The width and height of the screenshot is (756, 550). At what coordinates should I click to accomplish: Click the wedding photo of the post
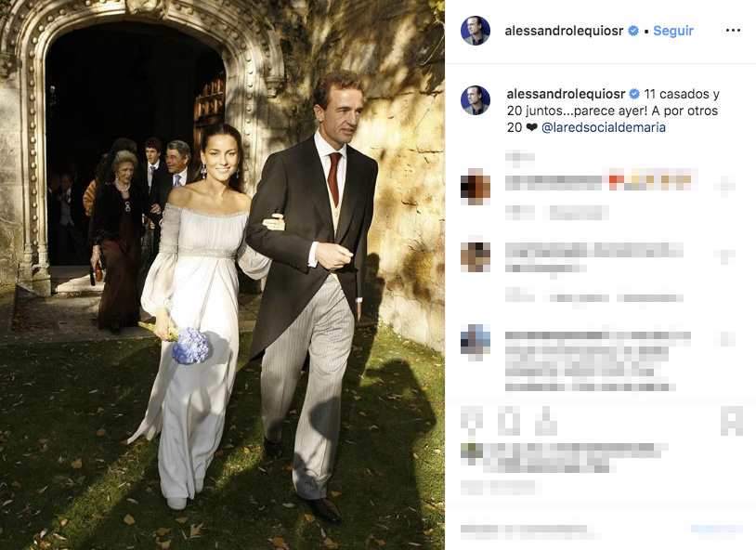222,275
